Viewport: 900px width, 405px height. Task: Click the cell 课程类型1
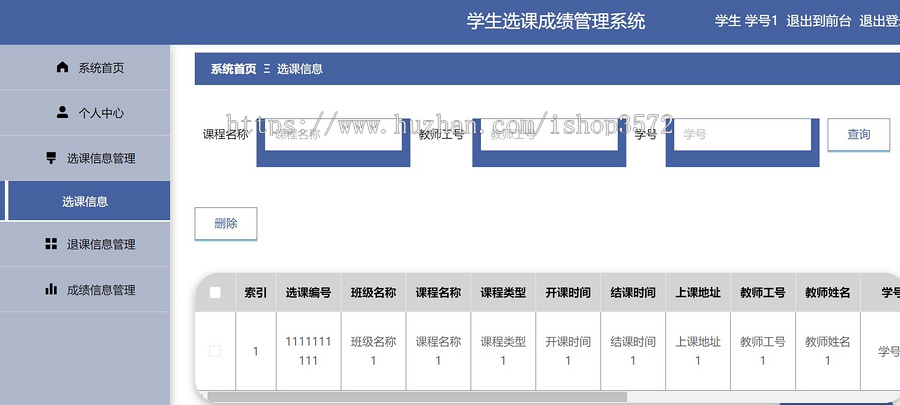click(503, 351)
